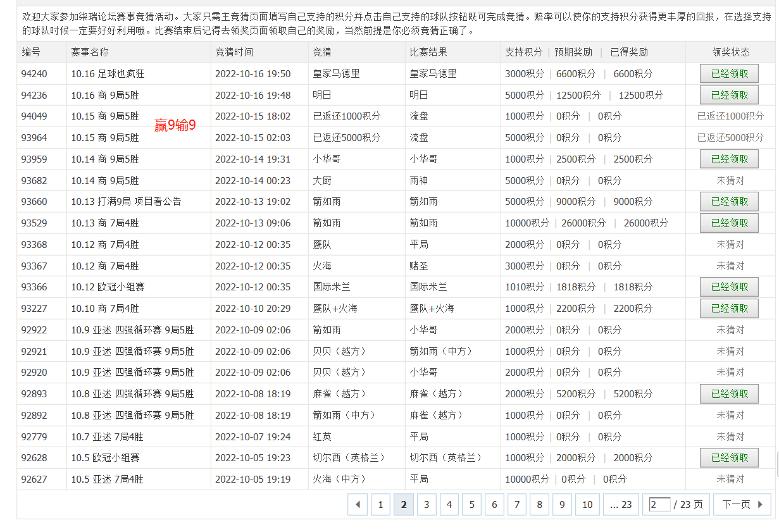Select page 5 in pagination
Viewport: 779px width, 532px height.
pyautogui.click(x=471, y=505)
